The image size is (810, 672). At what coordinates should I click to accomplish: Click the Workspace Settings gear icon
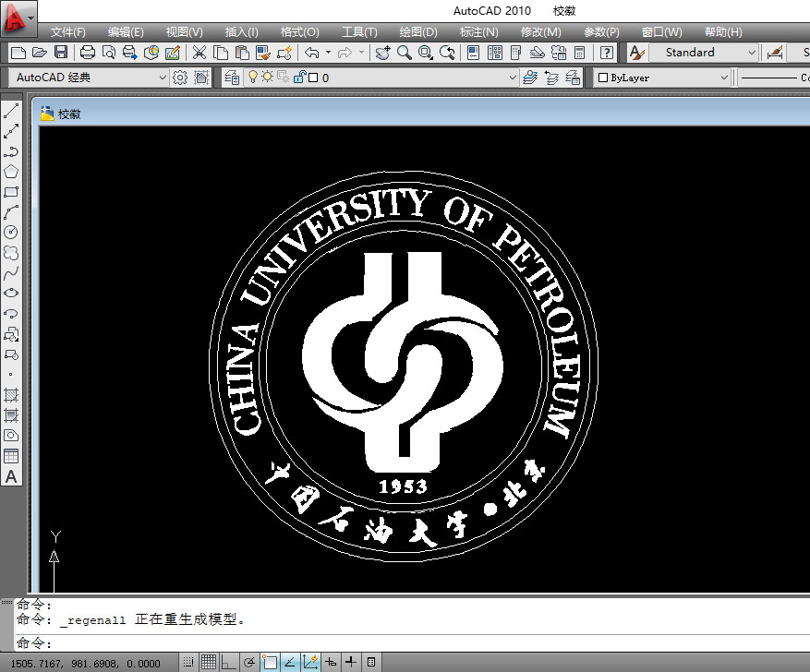tap(180, 78)
